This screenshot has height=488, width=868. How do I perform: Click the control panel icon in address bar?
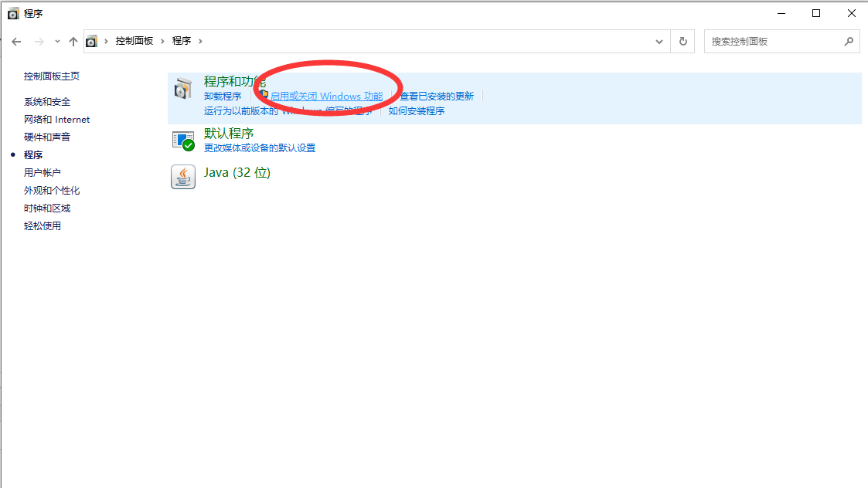tap(92, 42)
